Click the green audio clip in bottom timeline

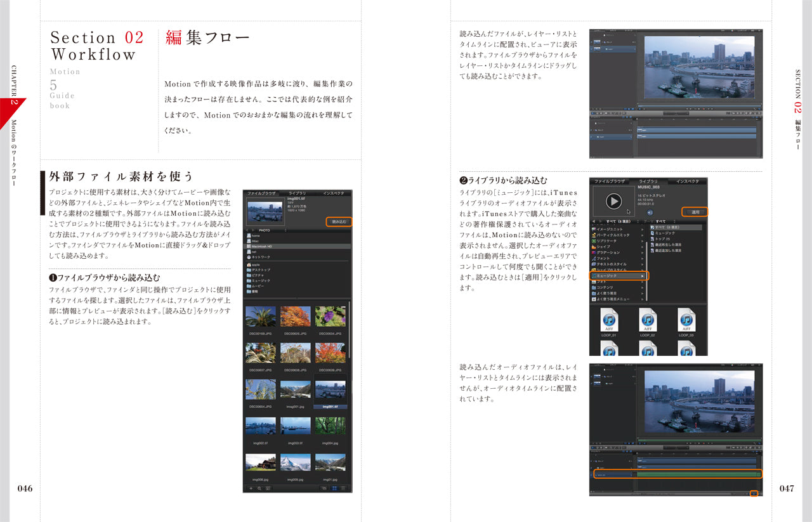[697, 474]
